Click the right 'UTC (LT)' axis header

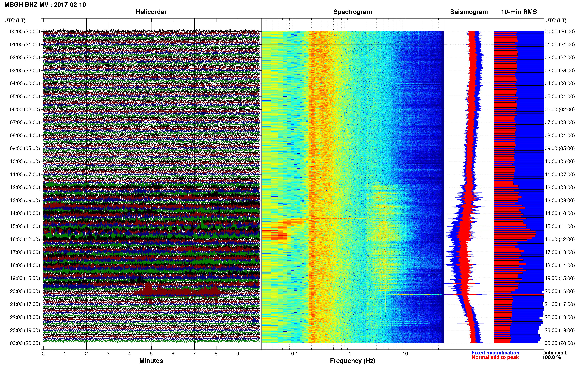556,20
